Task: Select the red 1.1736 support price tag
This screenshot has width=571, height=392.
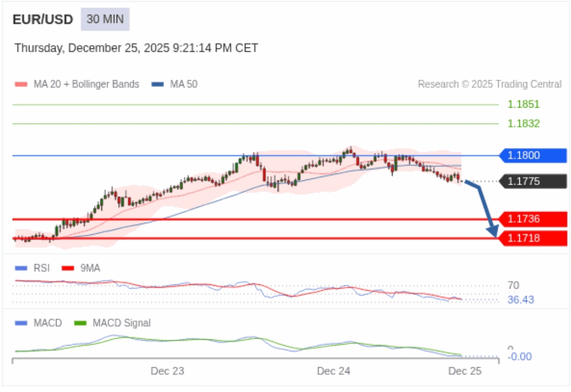Action: click(x=533, y=219)
